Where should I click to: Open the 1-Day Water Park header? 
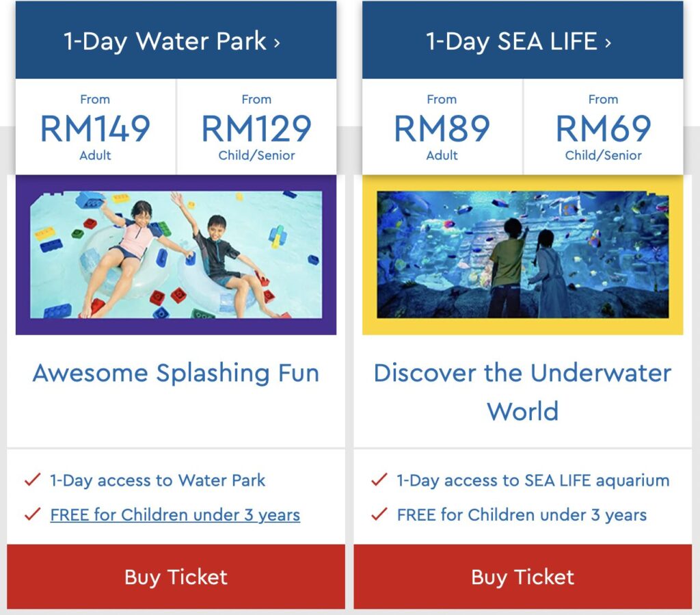(176, 40)
